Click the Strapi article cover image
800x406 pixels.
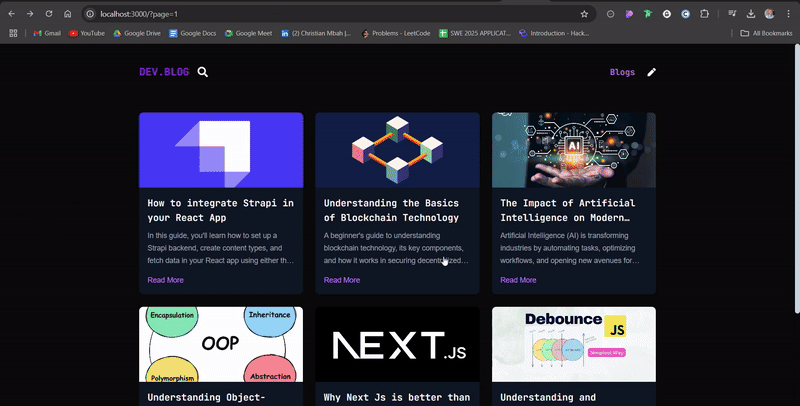point(221,150)
